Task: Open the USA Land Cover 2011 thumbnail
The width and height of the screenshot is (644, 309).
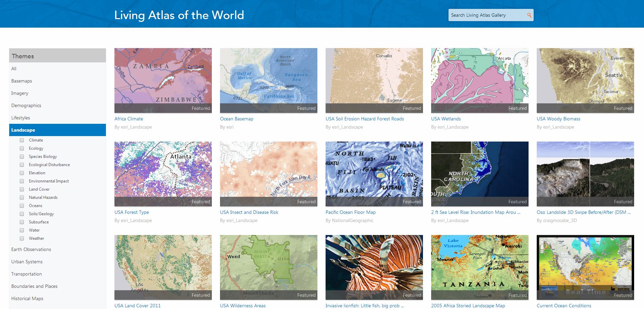Action: coord(163,267)
